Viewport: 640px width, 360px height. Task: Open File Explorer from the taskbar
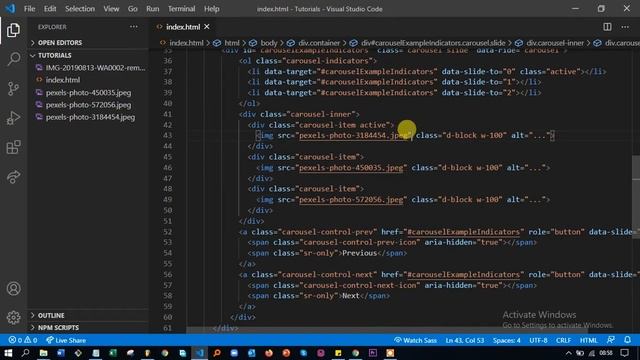tap(43, 353)
